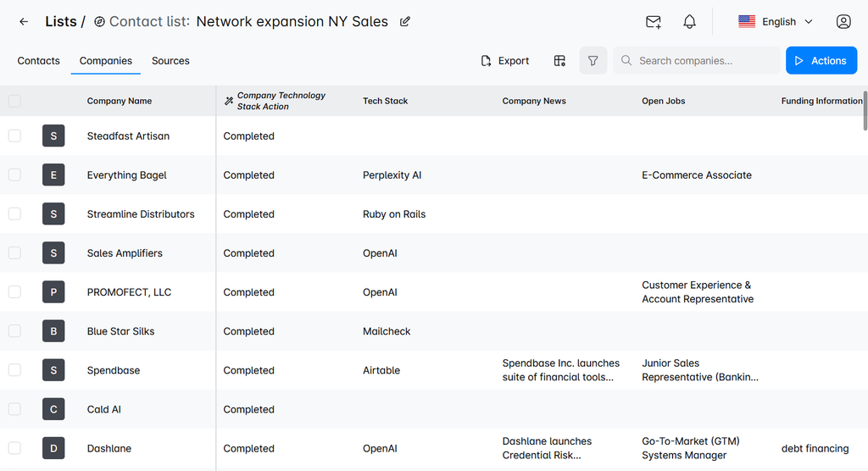Open the filter funnel button
Image resolution: width=868 pixels, height=471 pixels.
[x=593, y=60]
